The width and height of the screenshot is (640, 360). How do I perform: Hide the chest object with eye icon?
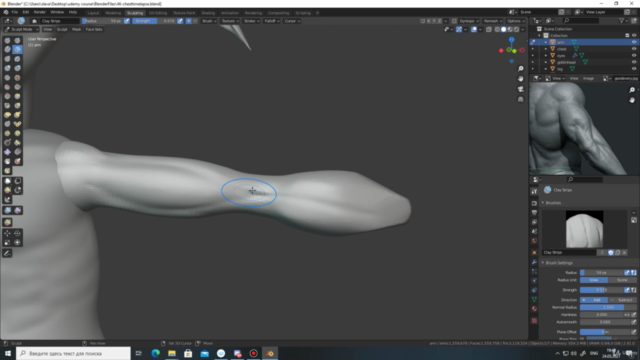[x=634, y=49]
